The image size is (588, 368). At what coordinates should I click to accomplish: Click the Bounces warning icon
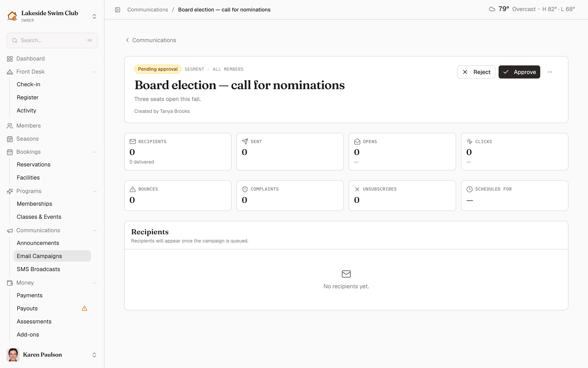[133, 189]
